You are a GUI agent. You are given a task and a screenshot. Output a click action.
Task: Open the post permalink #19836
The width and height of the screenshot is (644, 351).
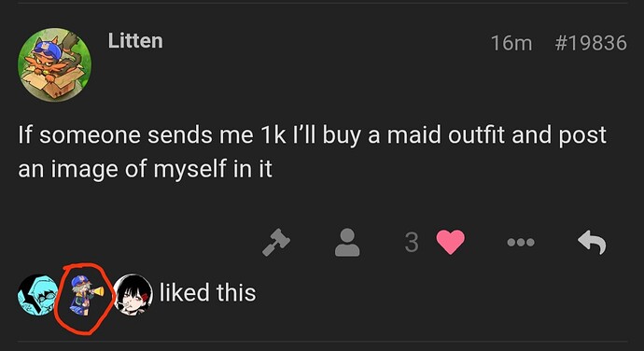(591, 43)
